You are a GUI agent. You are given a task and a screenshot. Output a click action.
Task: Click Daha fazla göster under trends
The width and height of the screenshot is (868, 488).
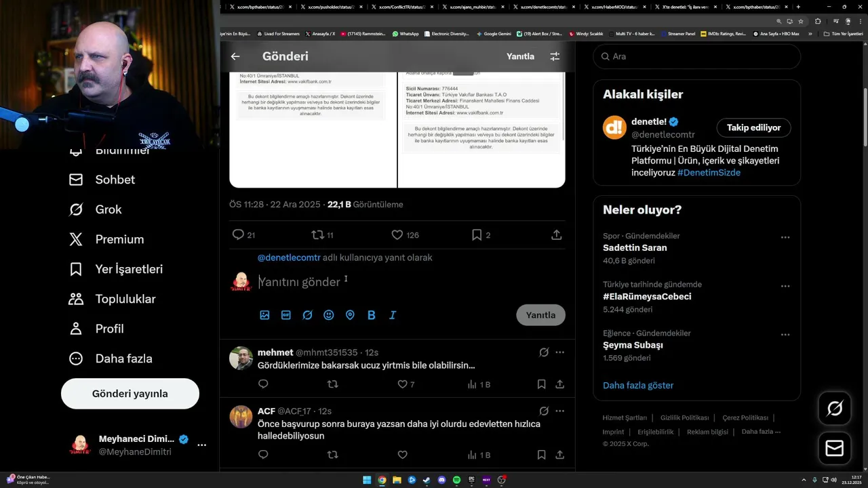638,386
